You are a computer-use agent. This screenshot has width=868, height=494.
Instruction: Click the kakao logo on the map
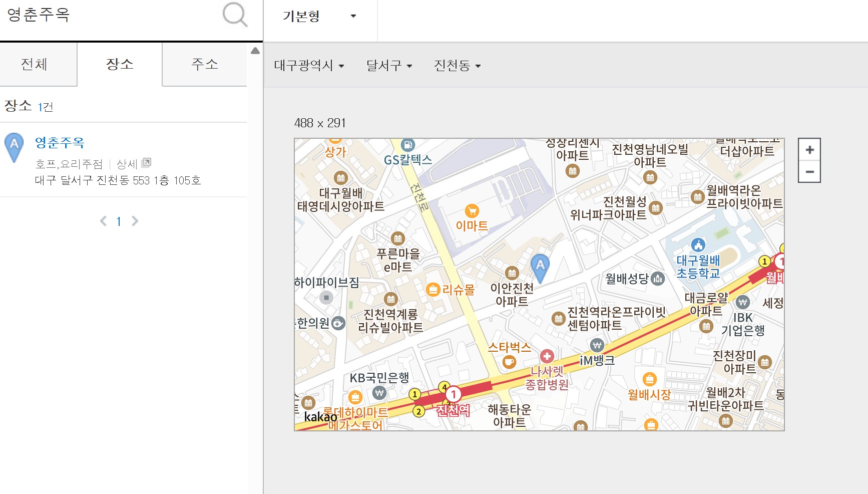pyautogui.click(x=320, y=417)
